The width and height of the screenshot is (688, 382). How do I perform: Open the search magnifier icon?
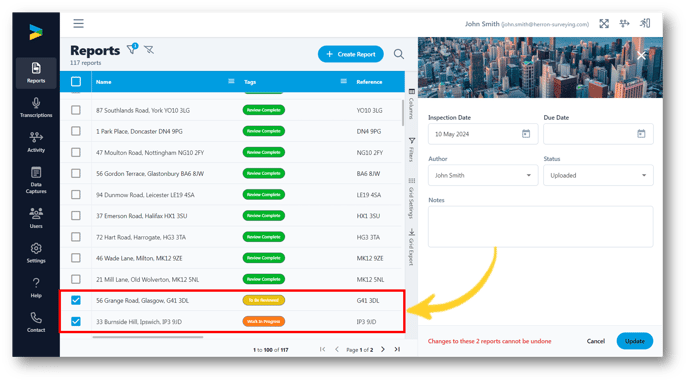pos(398,54)
